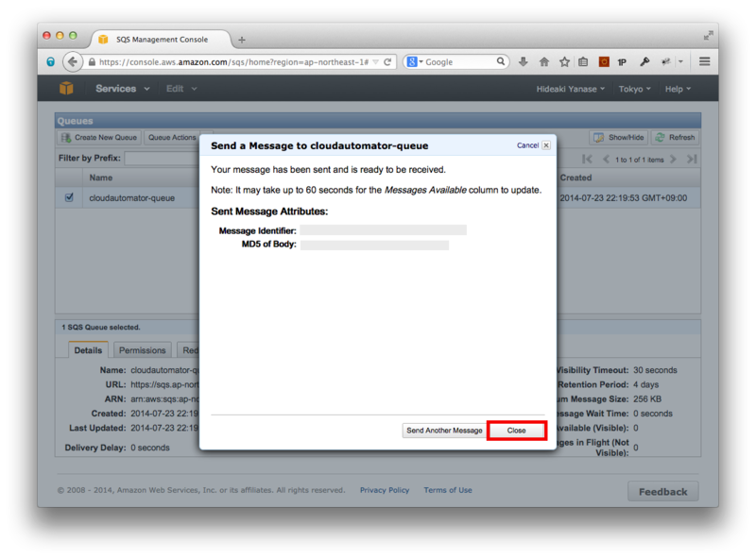Screen dimensions: 756x559
Task: Bookmark this page with the star icon
Action: tap(564, 61)
